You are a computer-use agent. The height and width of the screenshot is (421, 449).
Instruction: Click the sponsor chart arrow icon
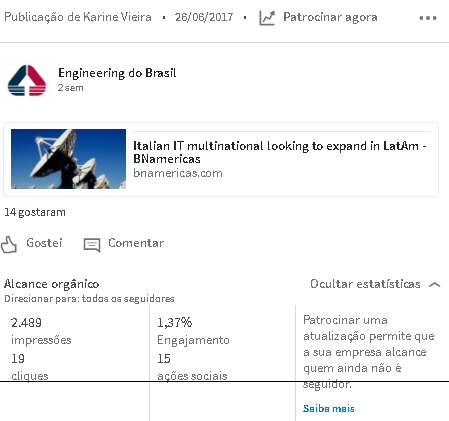267,18
